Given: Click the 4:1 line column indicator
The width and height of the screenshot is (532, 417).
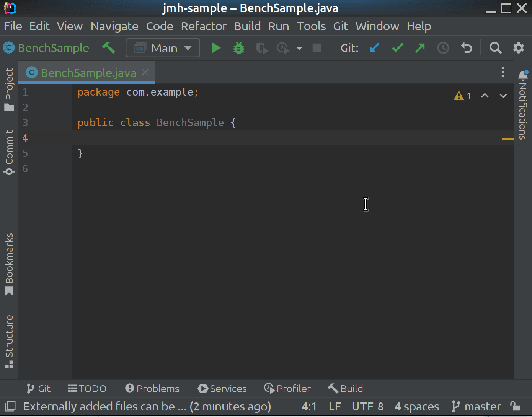Looking at the screenshot, I should coord(309,406).
